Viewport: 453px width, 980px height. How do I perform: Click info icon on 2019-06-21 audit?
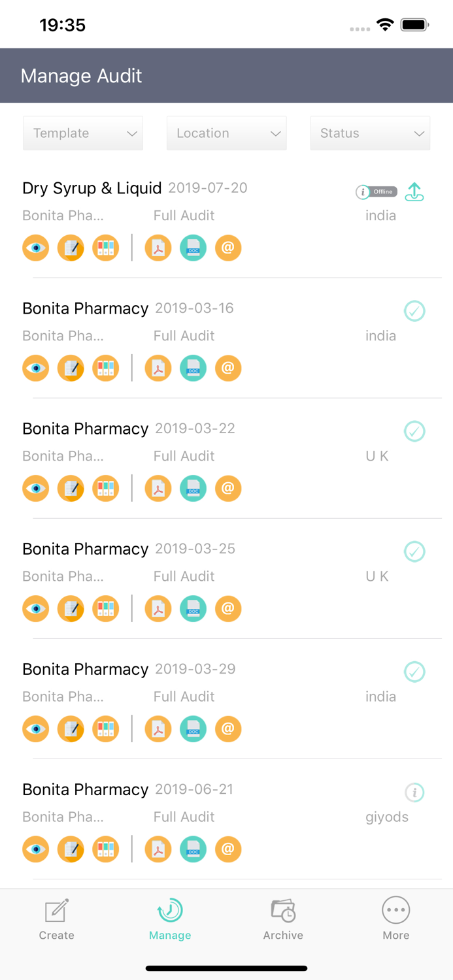pos(414,792)
